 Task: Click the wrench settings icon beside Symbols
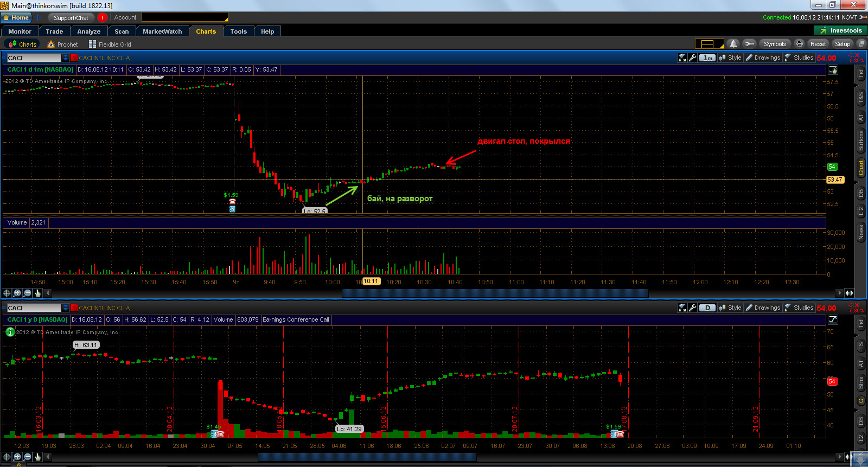point(750,44)
